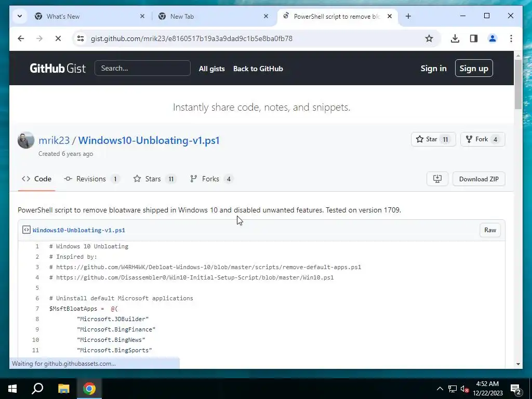This screenshot has height=399, width=532.
Task: Open Windows10-Unbloating-v1.ps1 file header link
Action: tap(79, 230)
